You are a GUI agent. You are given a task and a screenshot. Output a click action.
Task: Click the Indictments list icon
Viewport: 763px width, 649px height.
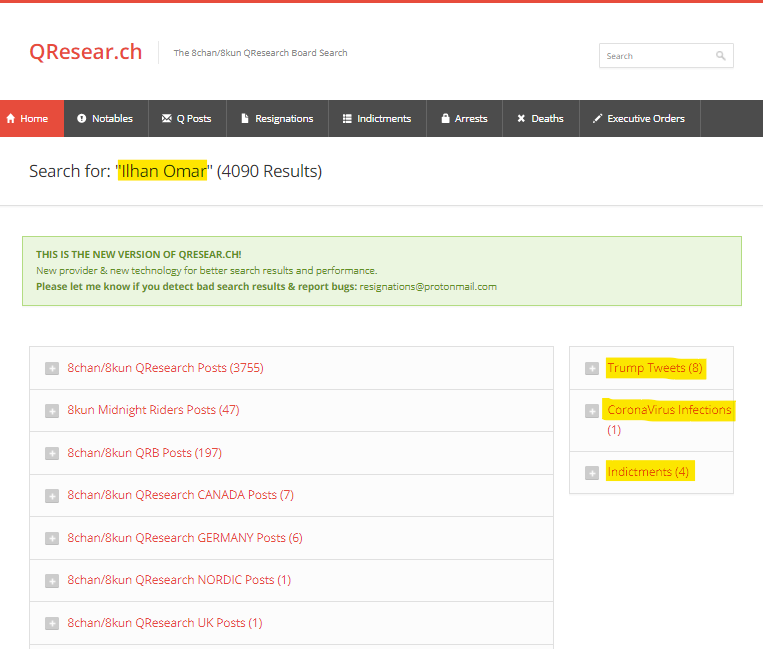click(347, 118)
